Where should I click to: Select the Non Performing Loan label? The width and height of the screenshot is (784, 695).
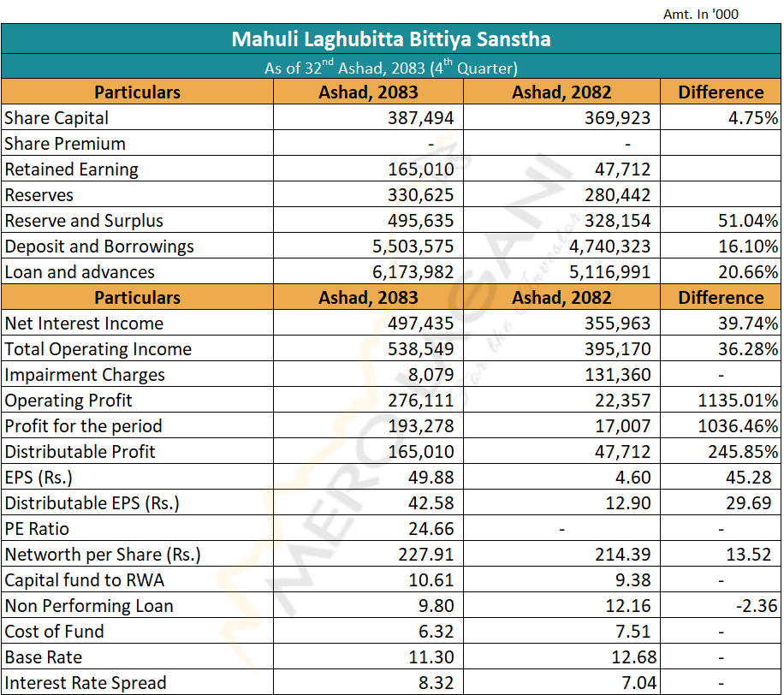tap(89, 606)
